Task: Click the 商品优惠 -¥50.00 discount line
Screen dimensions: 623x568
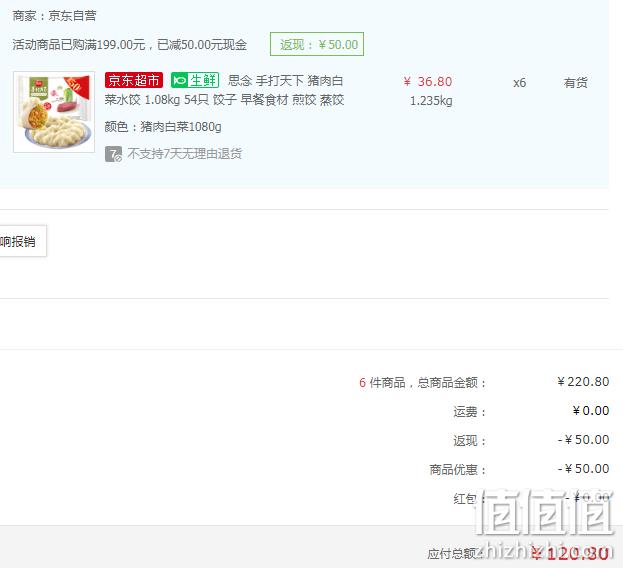Action: point(519,469)
